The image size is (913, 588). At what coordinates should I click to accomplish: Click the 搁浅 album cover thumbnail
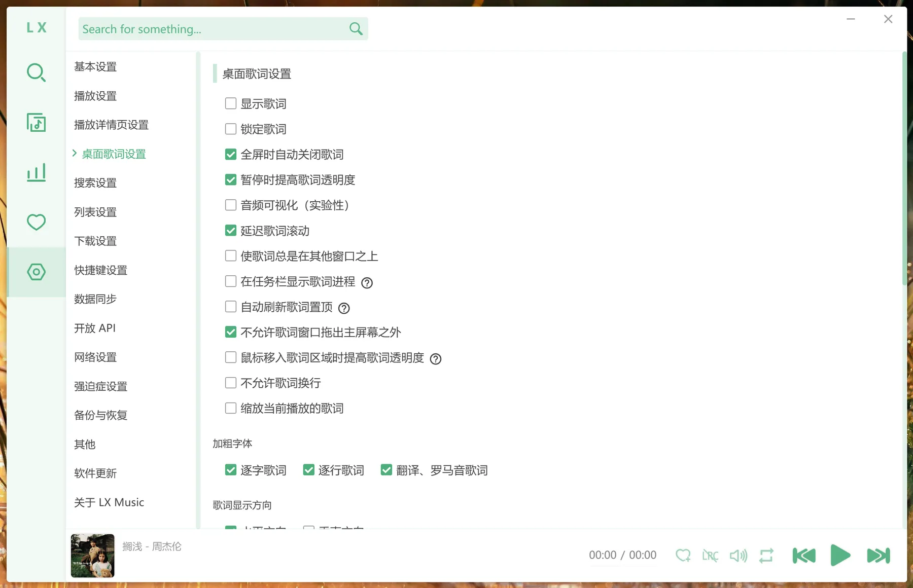[x=92, y=556]
